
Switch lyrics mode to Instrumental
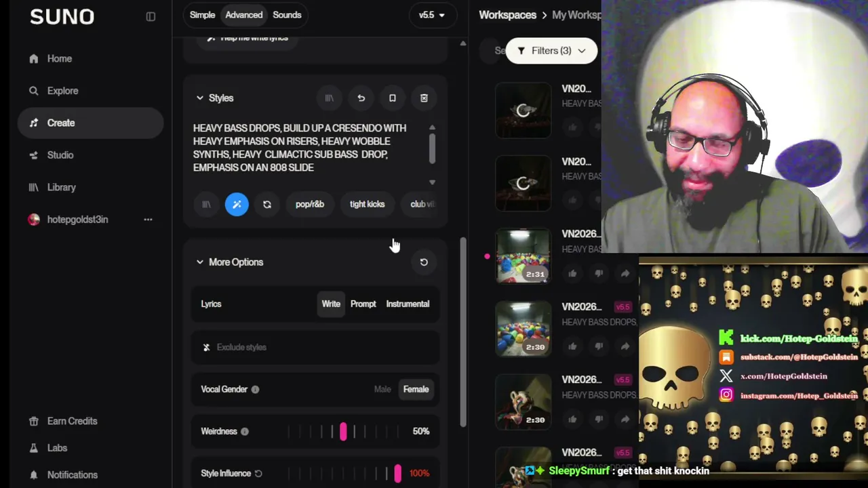pyautogui.click(x=408, y=304)
